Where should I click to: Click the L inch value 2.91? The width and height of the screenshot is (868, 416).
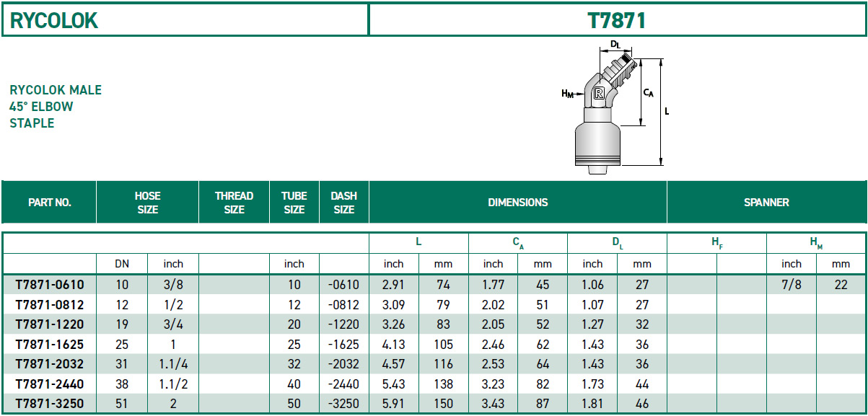click(x=394, y=284)
